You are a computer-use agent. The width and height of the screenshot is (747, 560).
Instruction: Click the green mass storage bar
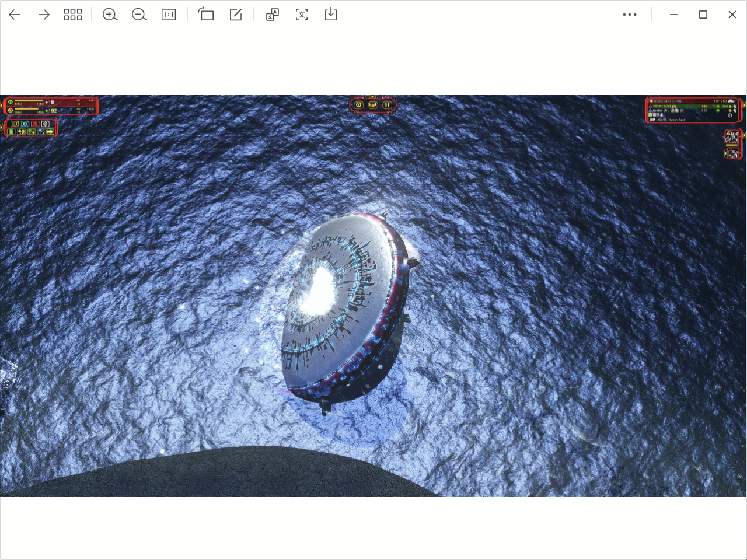[x=29, y=100]
